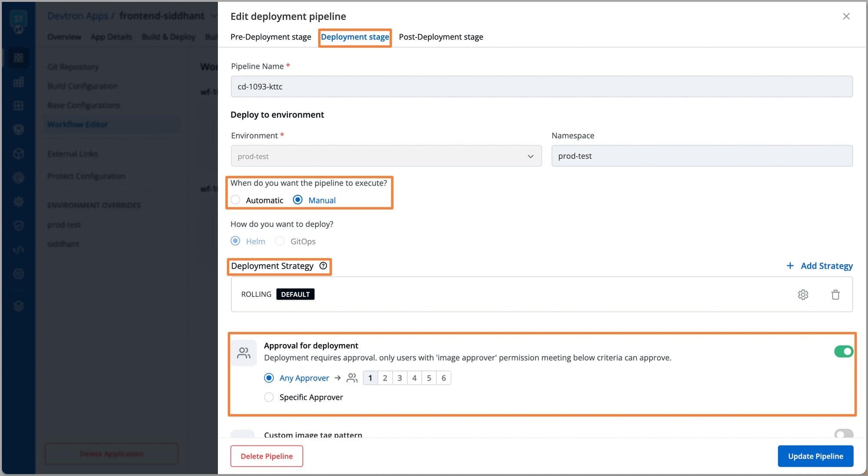Screen dimensions: 868x476
Task: Switch to the Pre-Deployment stage tab
Action: 271,36
